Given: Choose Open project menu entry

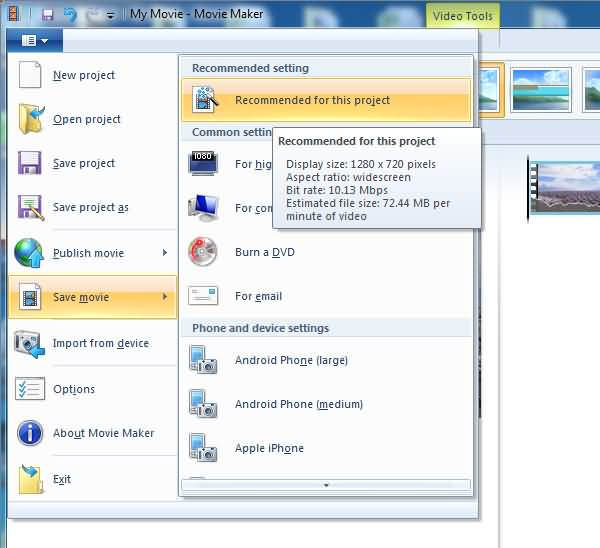Looking at the screenshot, I should [x=87, y=119].
